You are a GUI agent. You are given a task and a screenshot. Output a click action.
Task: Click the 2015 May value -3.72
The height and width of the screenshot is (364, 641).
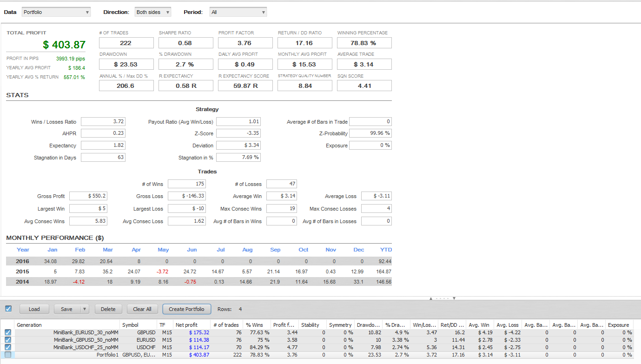162,271
